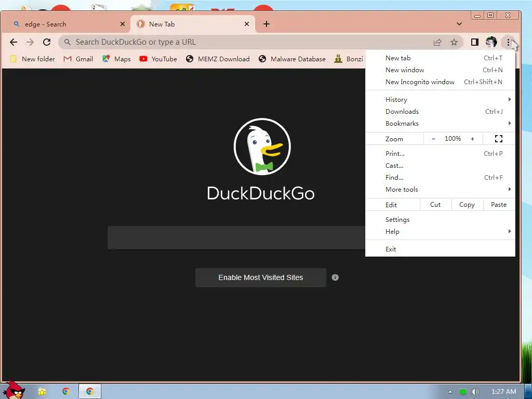Viewport: 532px width, 399px height.
Task: Click Enable Most Visited Sites button
Action: pyautogui.click(x=261, y=277)
